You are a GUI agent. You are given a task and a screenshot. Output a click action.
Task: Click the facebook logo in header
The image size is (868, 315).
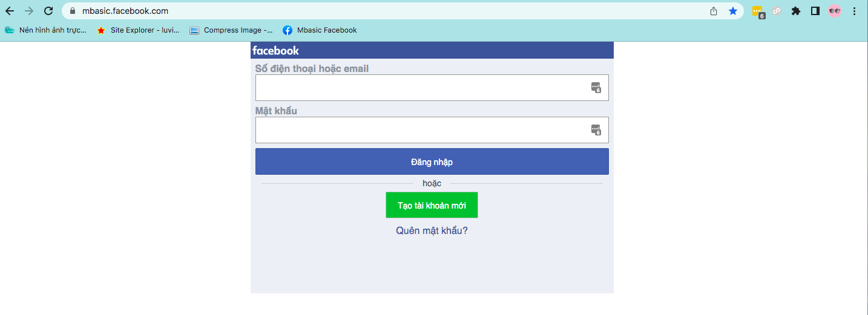[x=275, y=51]
